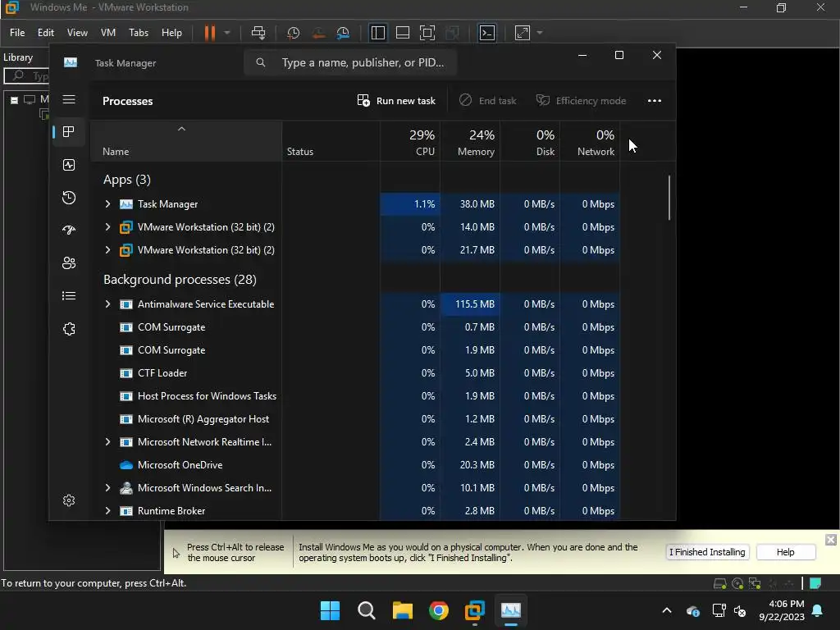The image size is (840, 630).
Task: Select Microsoft (R) Aggregator Host row
Action: tap(356, 419)
